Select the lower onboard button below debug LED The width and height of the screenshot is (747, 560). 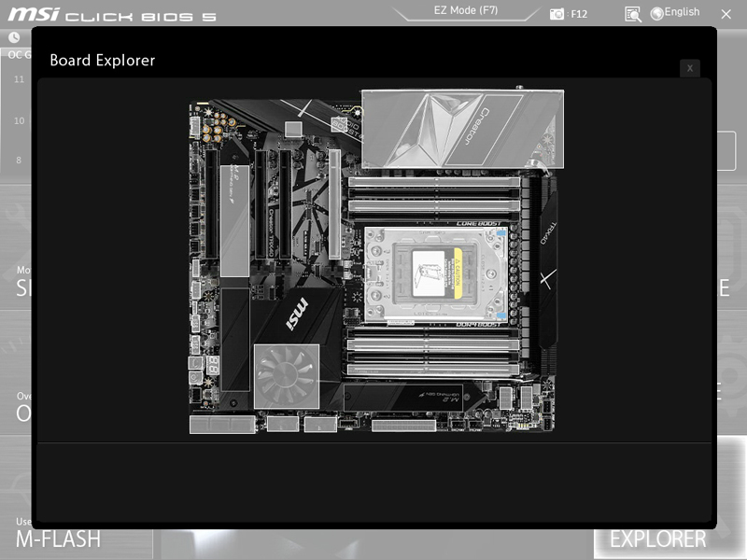(196, 379)
